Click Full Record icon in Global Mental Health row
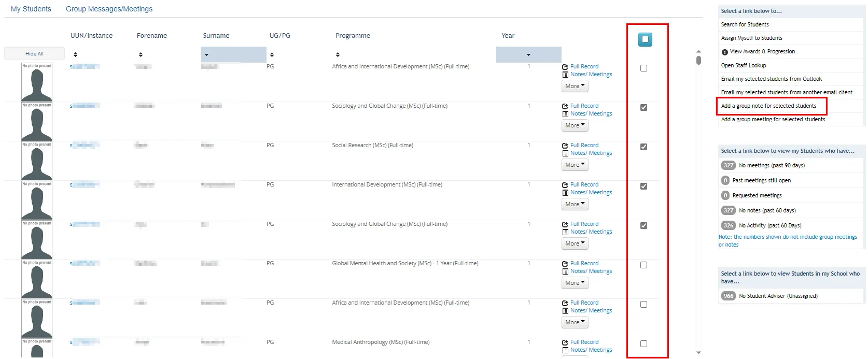 point(565,264)
